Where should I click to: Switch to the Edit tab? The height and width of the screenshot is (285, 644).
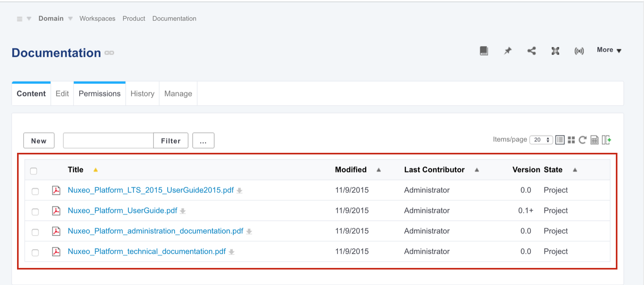pos(62,94)
